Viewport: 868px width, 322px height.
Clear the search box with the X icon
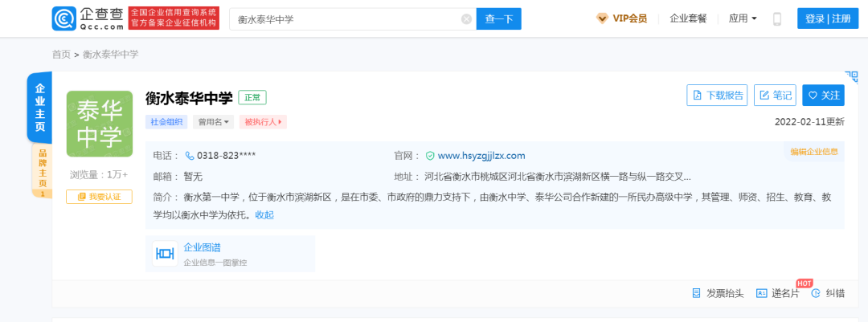pyautogui.click(x=467, y=19)
